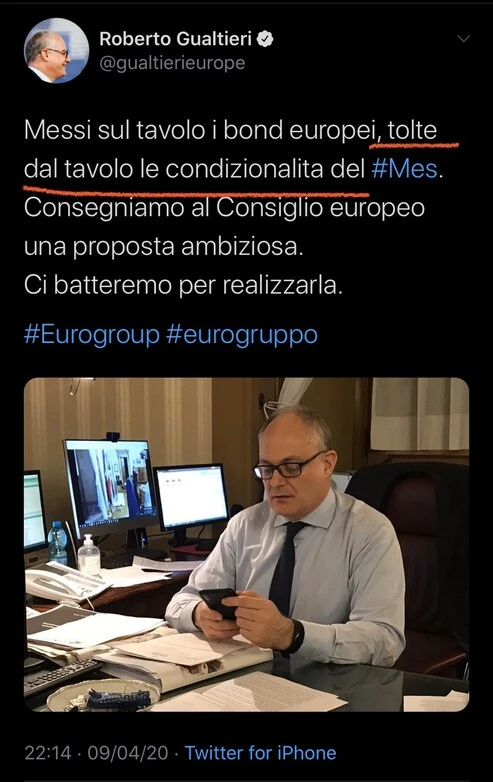Click the Roberto Gualtieri profile avatar

[56, 50]
